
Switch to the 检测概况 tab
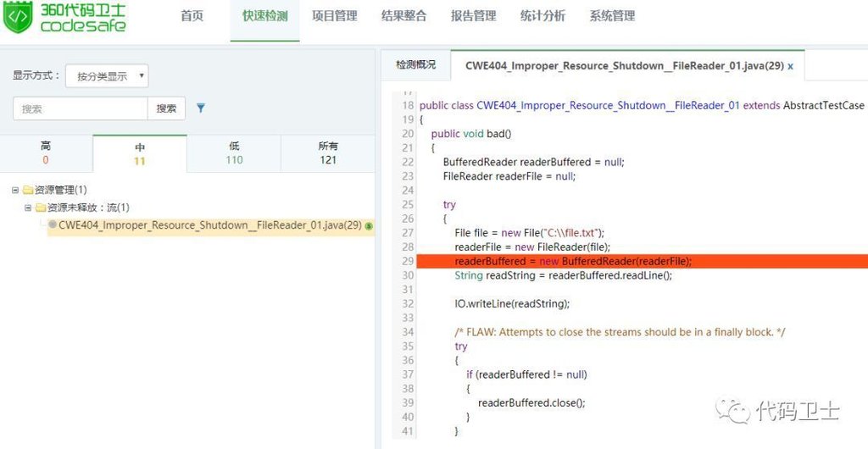[415, 64]
